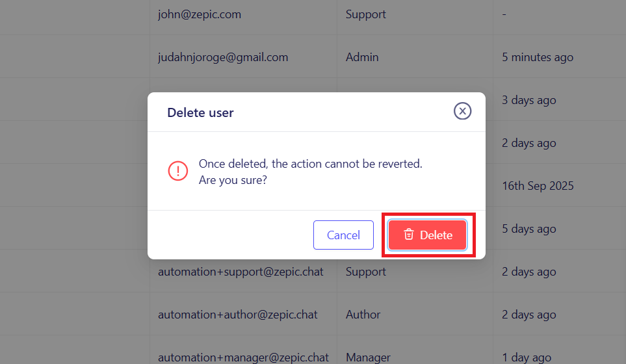Click the Admin role cell
The height and width of the screenshot is (364, 626).
tap(362, 57)
